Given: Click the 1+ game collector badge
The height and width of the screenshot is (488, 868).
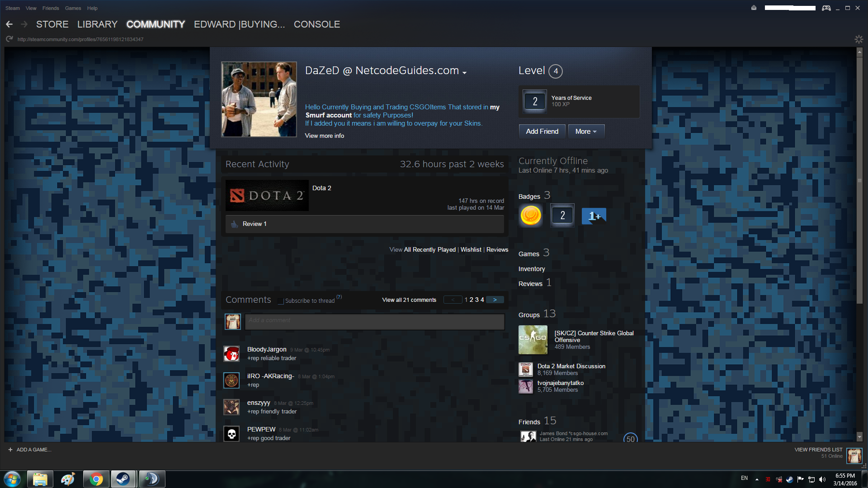Looking at the screenshot, I should (594, 216).
